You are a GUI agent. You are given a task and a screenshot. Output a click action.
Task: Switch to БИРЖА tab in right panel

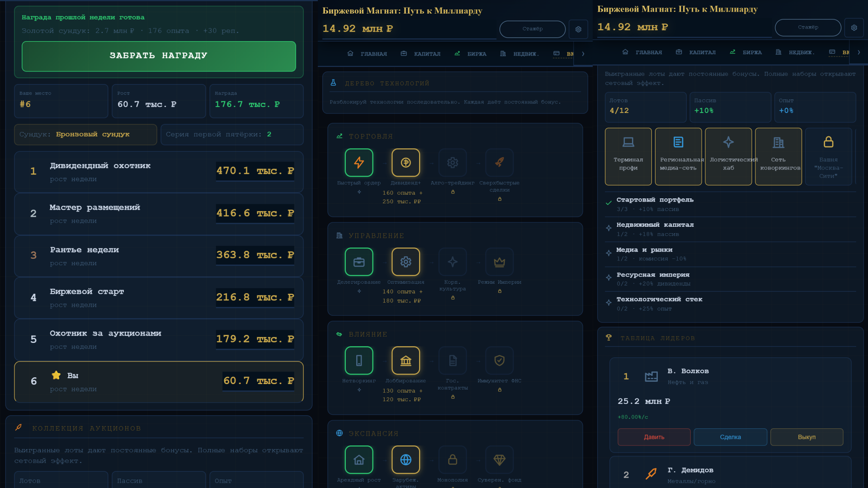click(746, 52)
